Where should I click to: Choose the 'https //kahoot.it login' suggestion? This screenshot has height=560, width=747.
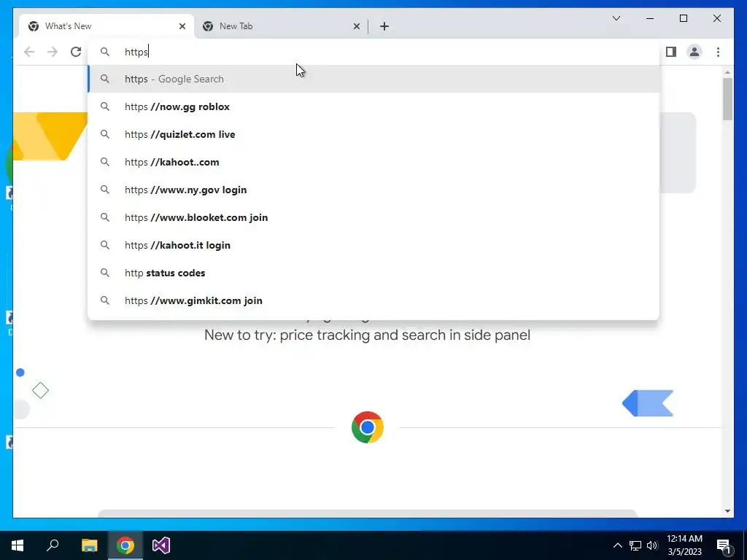coord(374,245)
